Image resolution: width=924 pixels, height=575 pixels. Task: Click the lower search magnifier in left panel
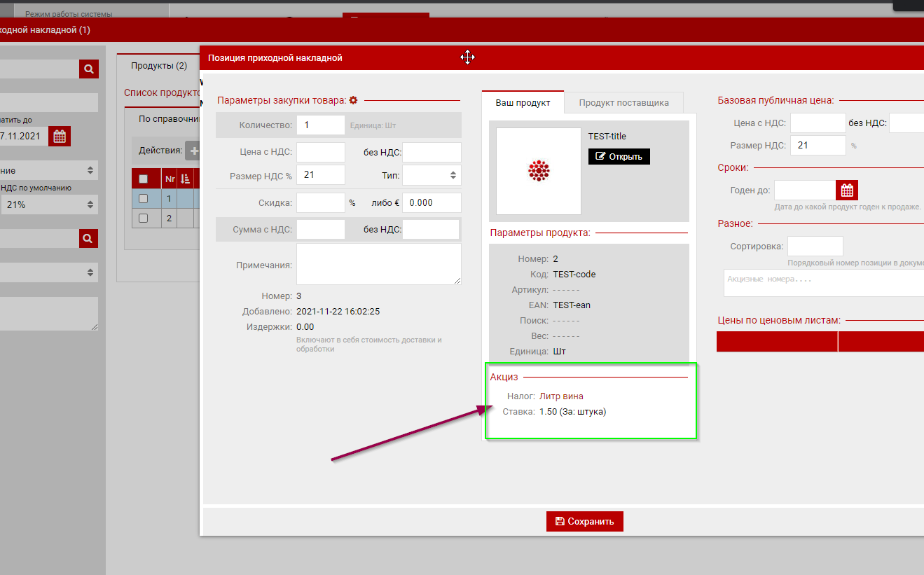[88, 238]
